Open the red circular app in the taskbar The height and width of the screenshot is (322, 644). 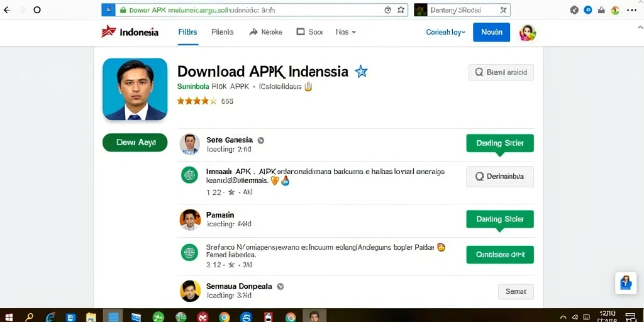click(203, 317)
